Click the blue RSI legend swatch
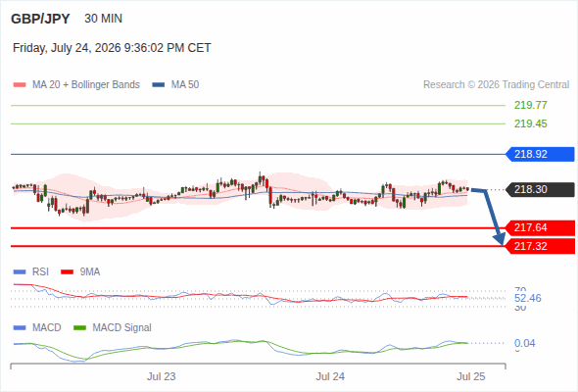This screenshot has width=578, height=392. (20, 272)
